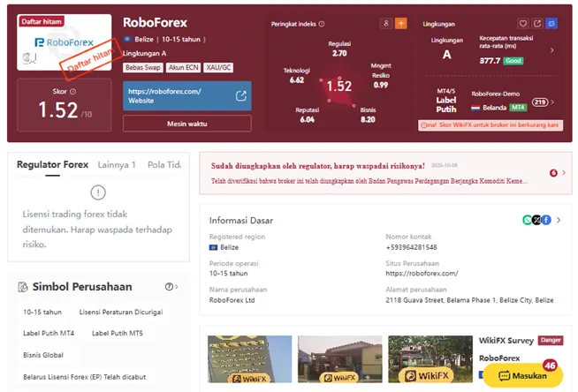578x392 pixels.
Task: Click the question icon beside Simbol Perusahaan
Action: pyautogui.click(x=169, y=287)
